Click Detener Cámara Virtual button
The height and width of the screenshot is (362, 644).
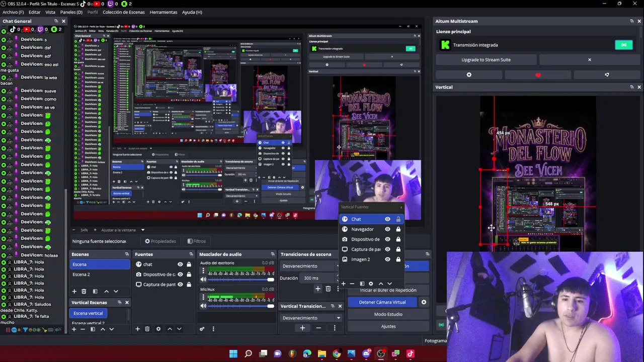click(x=382, y=302)
